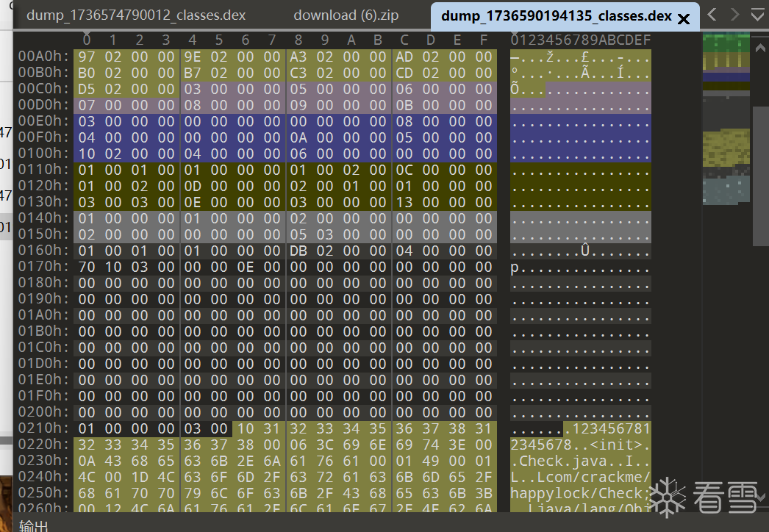This screenshot has height=532, width=769.
Task: Click the address label 0110h:
Action: pos(43,170)
